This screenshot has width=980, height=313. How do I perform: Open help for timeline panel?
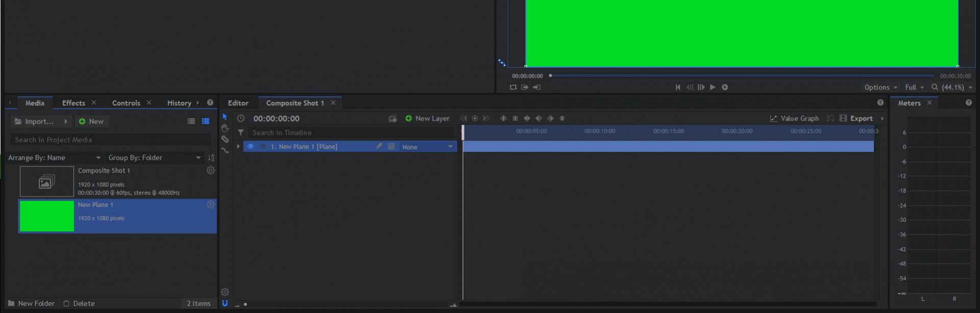pyautogui.click(x=880, y=103)
